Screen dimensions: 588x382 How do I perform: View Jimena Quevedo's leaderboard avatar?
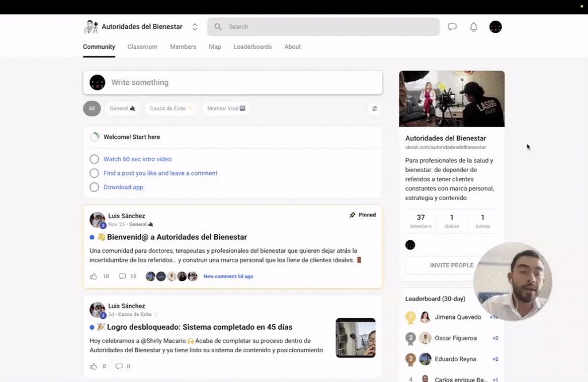[424, 317]
